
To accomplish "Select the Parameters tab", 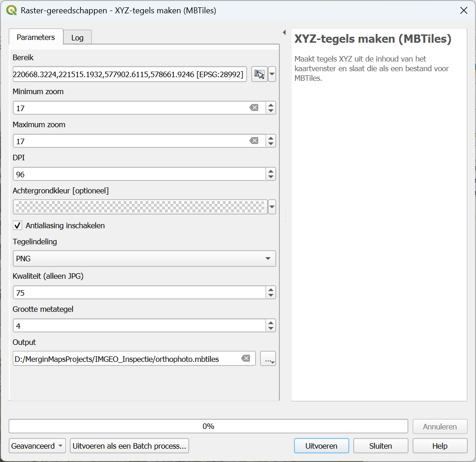I will (x=36, y=37).
